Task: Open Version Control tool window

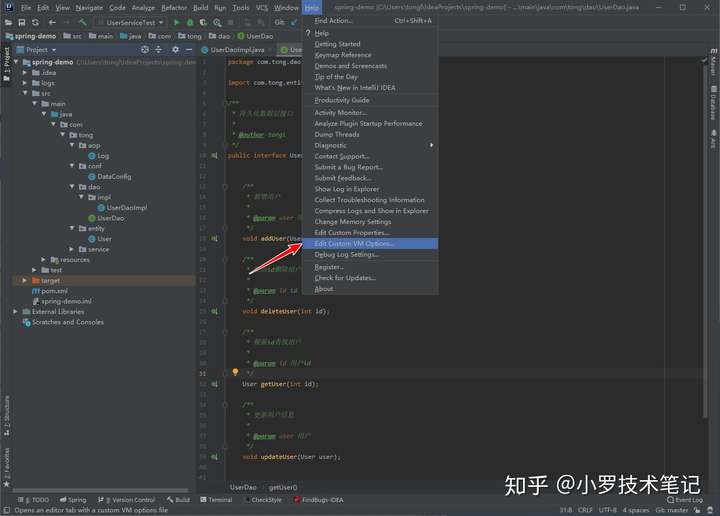Action: (x=126, y=500)
